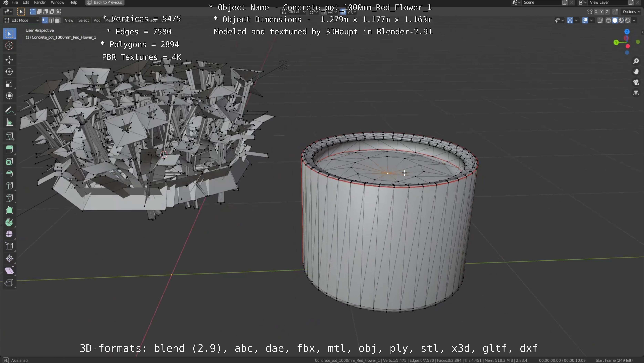Expand the sidebar with arrow

[642, 32]
